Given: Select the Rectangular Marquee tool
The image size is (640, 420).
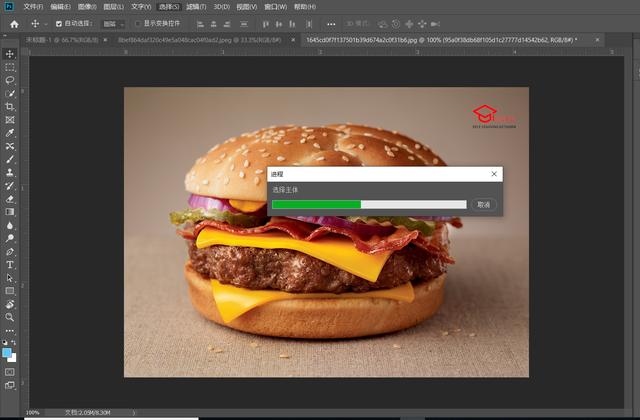Looking at the screenshot, I should pyautogui.click(x=10, y=67).
